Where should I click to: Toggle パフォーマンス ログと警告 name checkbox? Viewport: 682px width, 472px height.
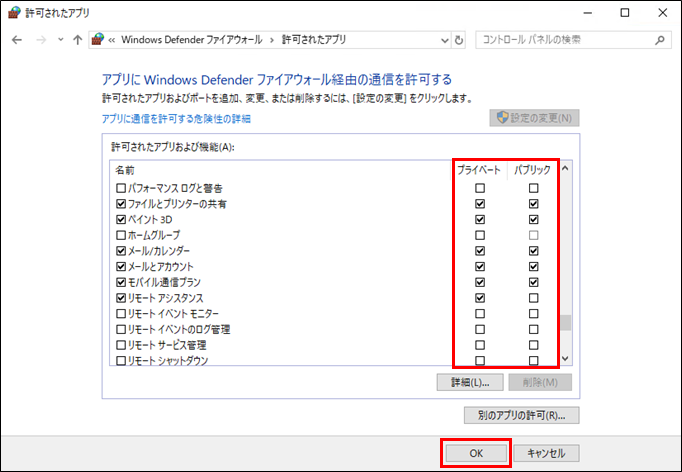(121, 188)
